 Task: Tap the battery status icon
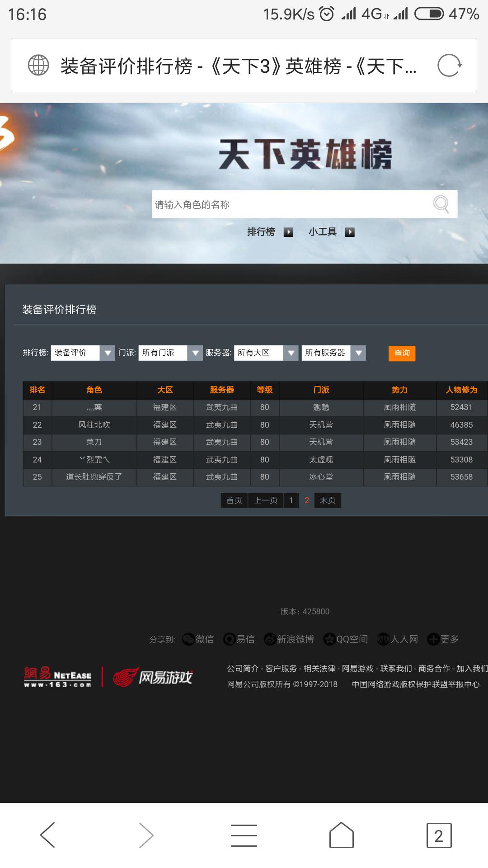coord(429,14)
